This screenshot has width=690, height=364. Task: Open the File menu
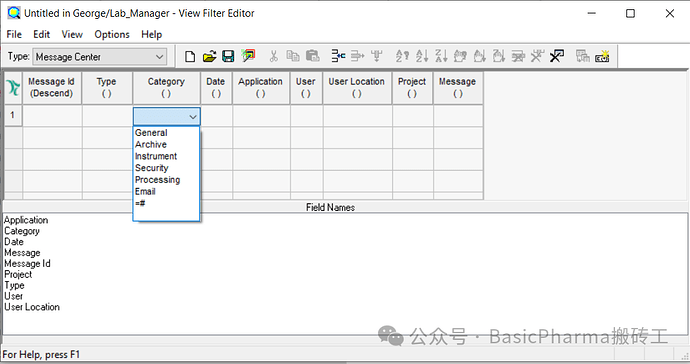14,34
